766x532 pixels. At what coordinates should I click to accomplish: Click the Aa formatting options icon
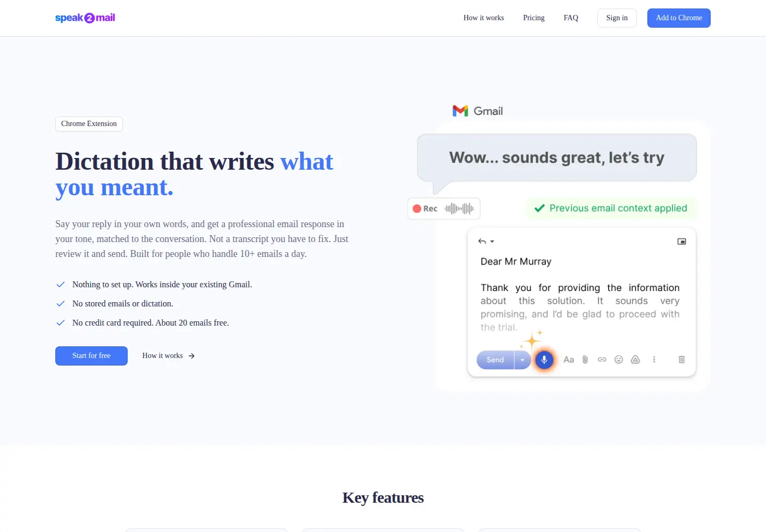pos(569,360)
